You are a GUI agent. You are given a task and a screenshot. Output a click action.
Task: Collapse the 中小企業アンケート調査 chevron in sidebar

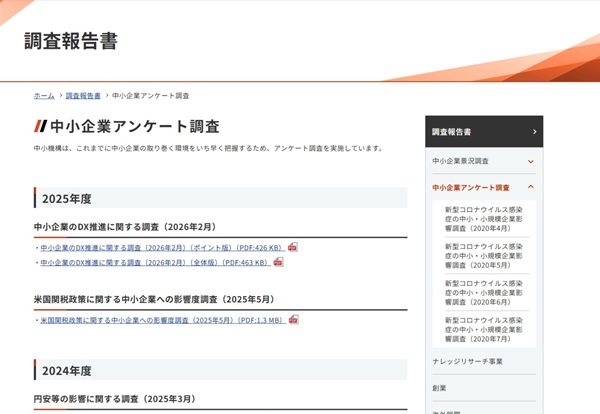[x=530, y=187]
